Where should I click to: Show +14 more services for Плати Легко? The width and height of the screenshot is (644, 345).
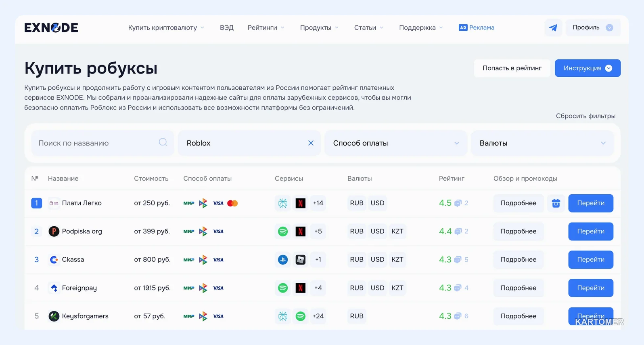coord(318,203)
